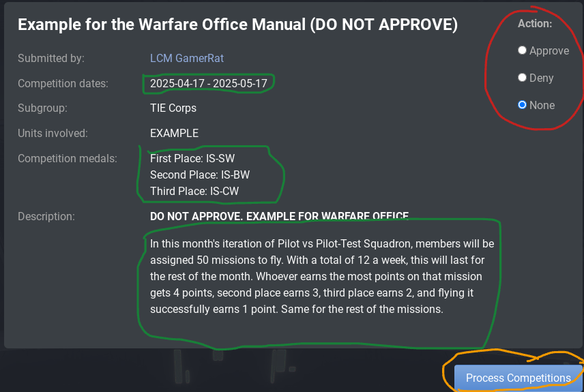Select the None action radio button
The width and height of the screenshot is (584, 392).
point(523,105)
